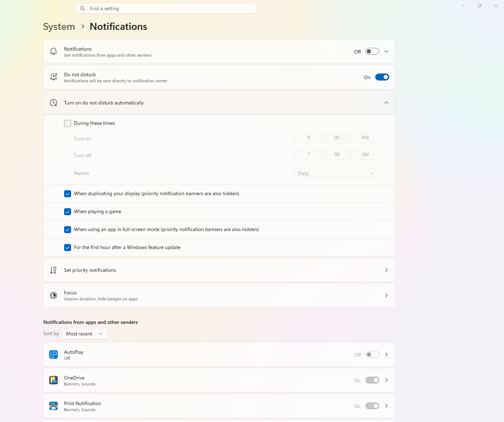The image size is (504, 422).
Task: Click the Notifications breadcrumb title
Action: [119, 27]
